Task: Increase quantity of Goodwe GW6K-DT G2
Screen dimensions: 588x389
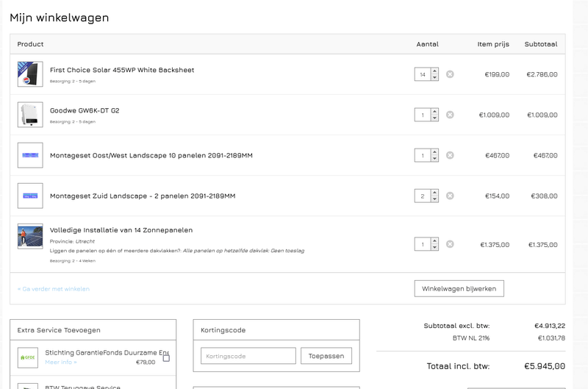Action: coord(434,112)
